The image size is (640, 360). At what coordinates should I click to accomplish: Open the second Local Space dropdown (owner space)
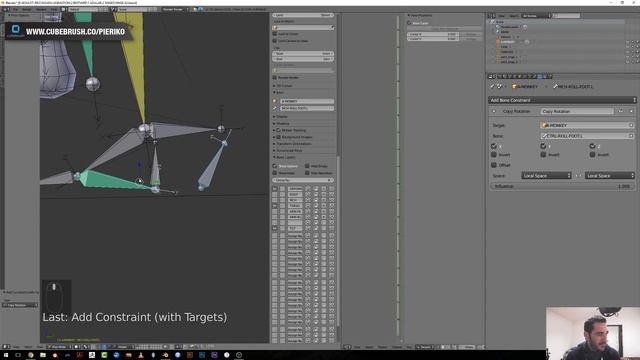click(x=610, y=176)
